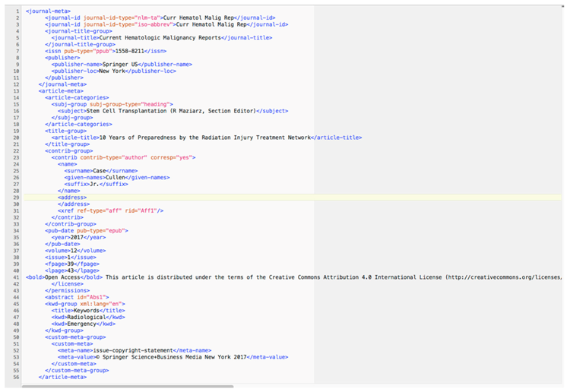This screenshot has width=570, height=392.
Task: Click line number 29 in the gutter
Action: (16, 197)
